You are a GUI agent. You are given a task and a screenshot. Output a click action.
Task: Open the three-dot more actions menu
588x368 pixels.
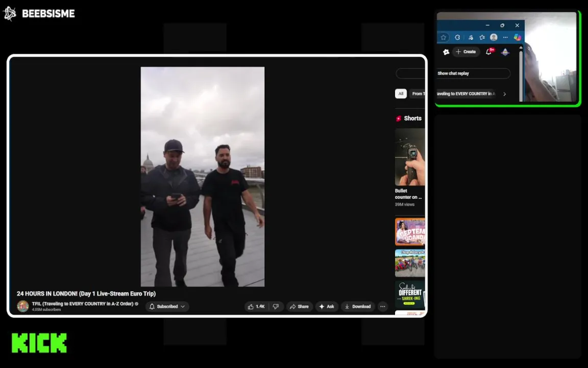click(x=382, y=307)
